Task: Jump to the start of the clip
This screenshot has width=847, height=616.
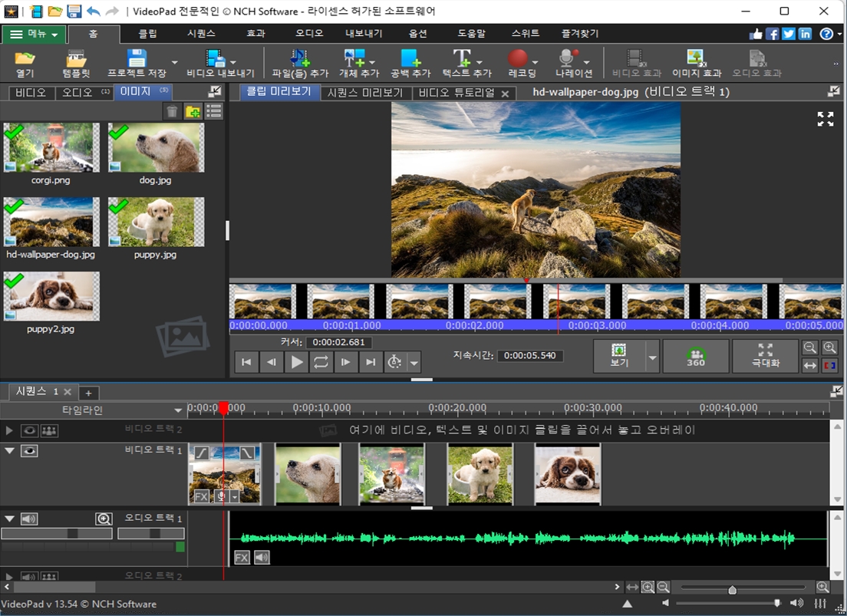Action: coord(246,362)
